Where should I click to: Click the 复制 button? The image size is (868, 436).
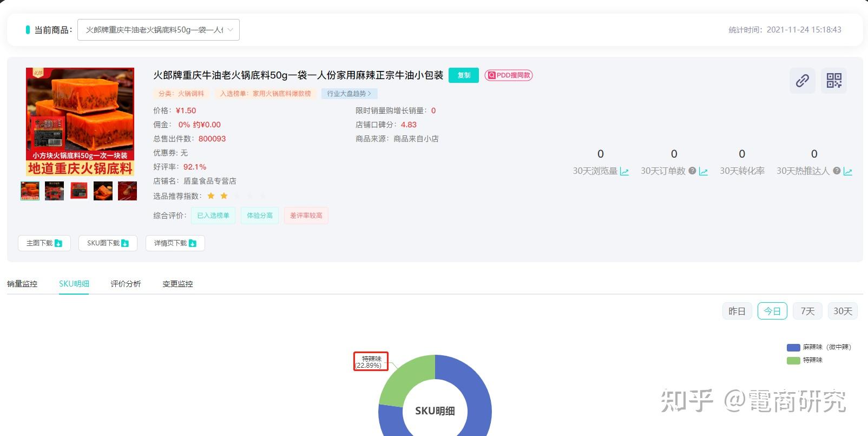(x=464, y=75)
